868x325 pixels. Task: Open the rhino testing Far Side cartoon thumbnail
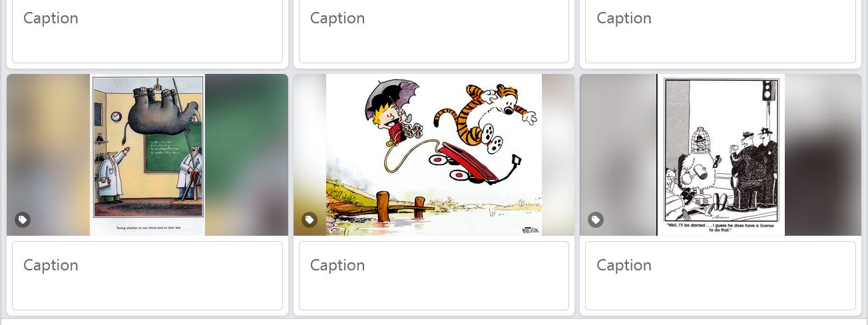pos(147,155)
